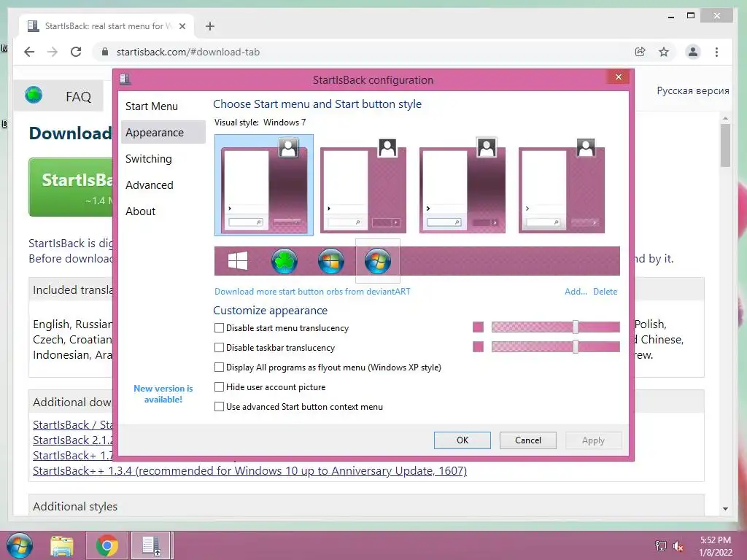Image resolution: width=747 pixels, height=560 pixels.
Task: Click the muted volume tray icon
Action: click(x=678, y=545)
